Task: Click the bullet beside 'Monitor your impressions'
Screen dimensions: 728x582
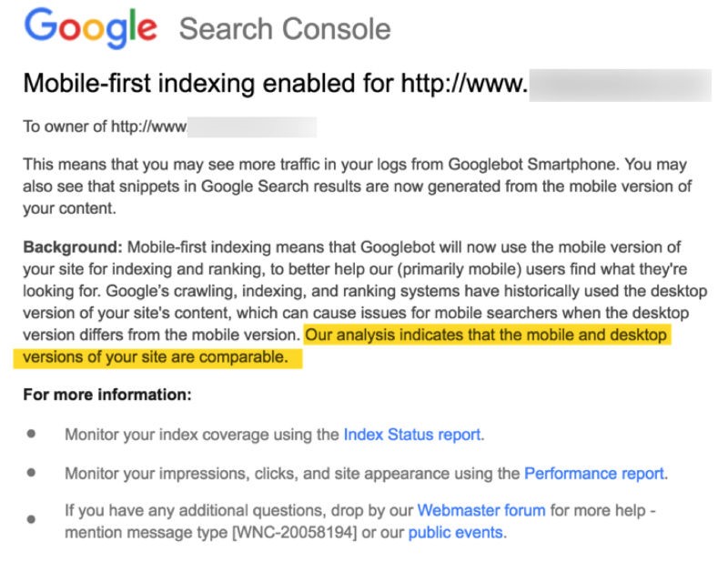Action: [x=32, y=474]
